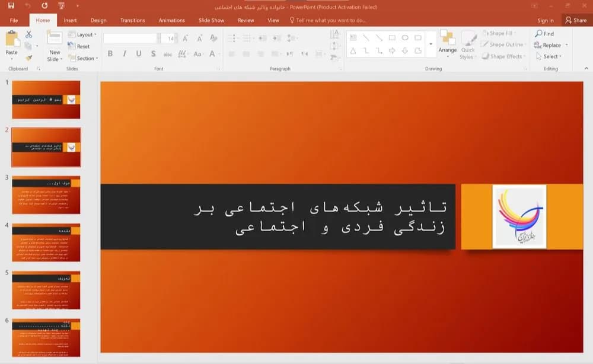593x364 pixels.
Task: Toggle Strikethrough formatting
Action: pos(168,54)
